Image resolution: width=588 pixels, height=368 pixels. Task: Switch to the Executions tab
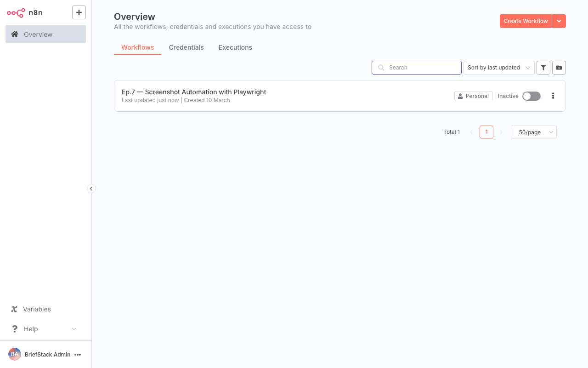[235, 47]
